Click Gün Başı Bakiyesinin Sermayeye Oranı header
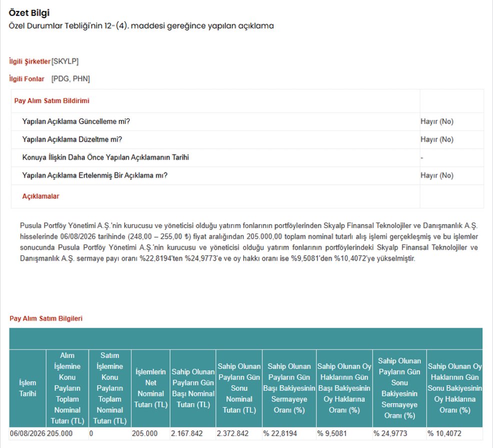This screenshot has width=493, height=448. [x=289, y=388]
